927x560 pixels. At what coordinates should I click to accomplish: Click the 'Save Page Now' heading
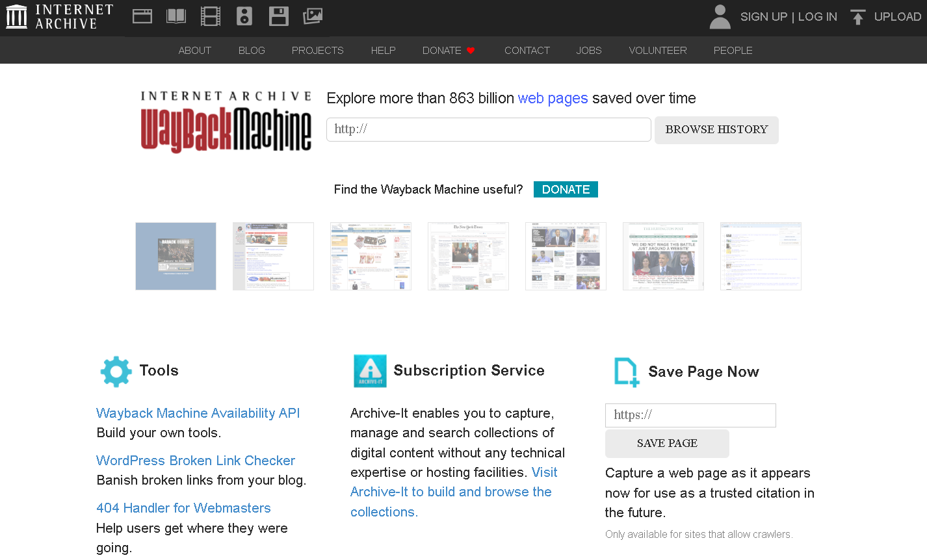[703, 372]
